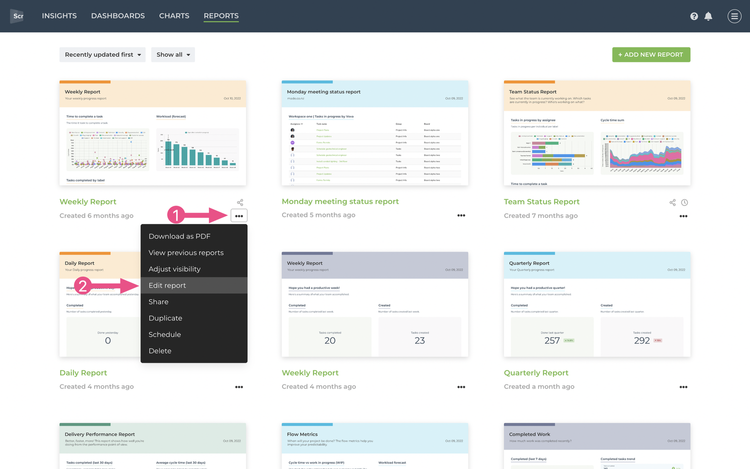Image resolution: width=750 pixels, height=469 pixels.
Task: Select View previous reports in menu
Action: [x=194, y=252]
